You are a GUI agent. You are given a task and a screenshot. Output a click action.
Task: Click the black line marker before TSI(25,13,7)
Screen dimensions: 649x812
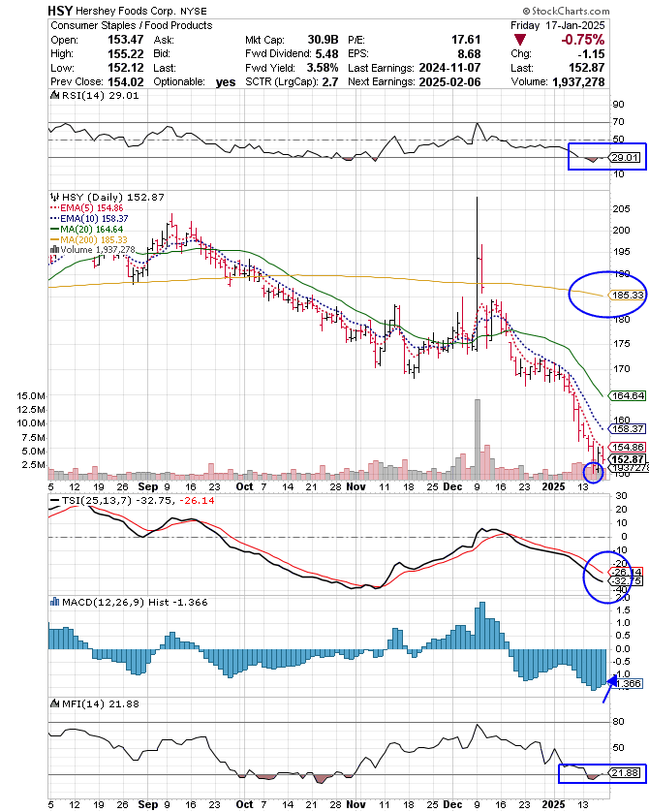pos(55,501)
